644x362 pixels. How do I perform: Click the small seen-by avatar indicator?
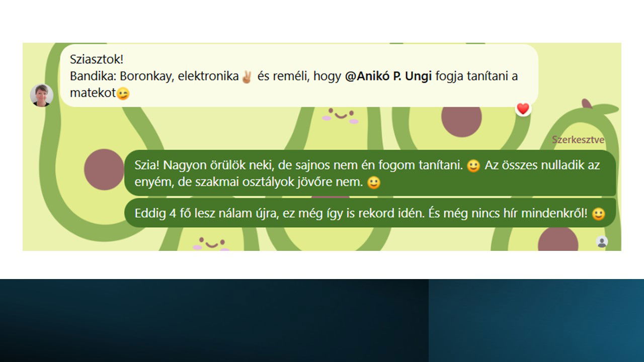click(602, 241)
